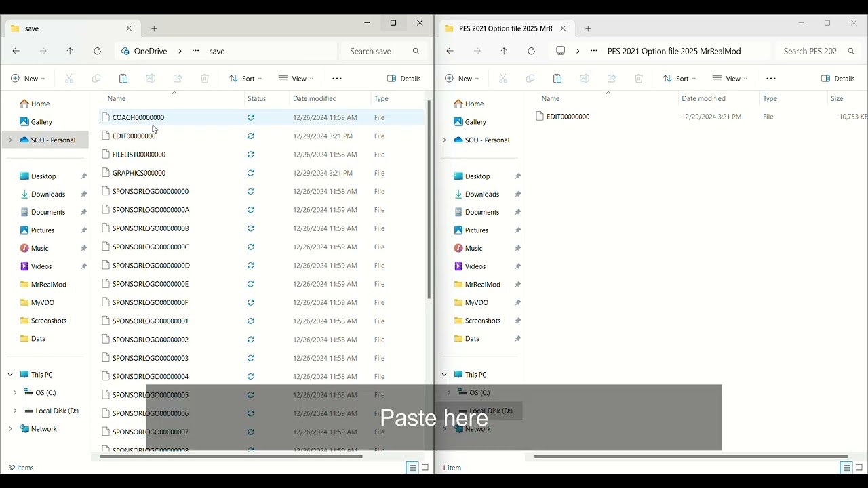Viewport: 868px width, 488px height.
Task: Select FILELIST00000000 file
Action: point(262,155)
